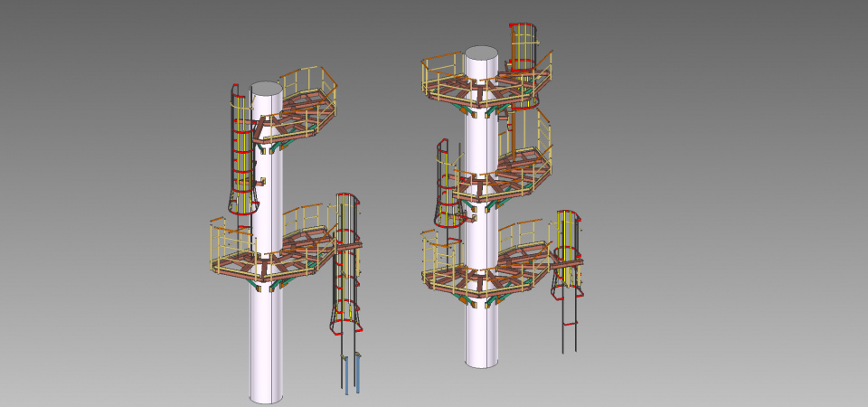Image resolution: width=868 pixels, height=407 pixels.
Task: Click the lower ladder cage beside left tower
Action: [345, 262]
